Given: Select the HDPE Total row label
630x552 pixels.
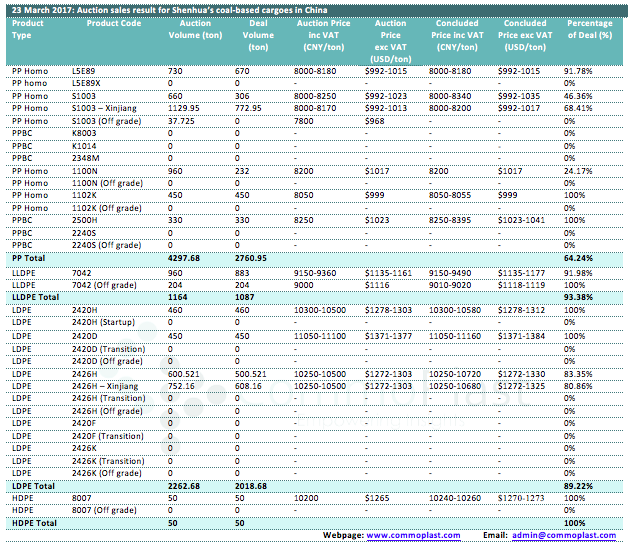Looking at the screenshot, I should click(33, 522).
